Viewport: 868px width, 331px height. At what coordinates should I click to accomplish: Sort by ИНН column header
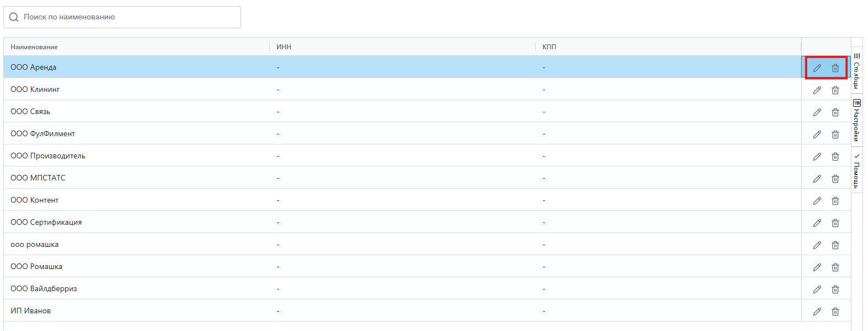(x=284, y=47)
